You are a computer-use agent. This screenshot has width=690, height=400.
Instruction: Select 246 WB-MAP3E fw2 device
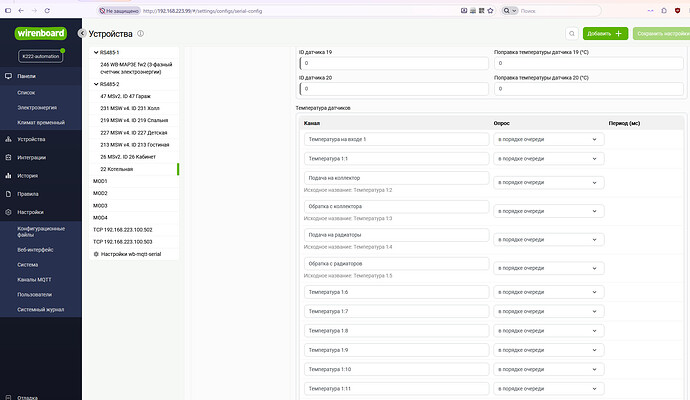point(134,68)
